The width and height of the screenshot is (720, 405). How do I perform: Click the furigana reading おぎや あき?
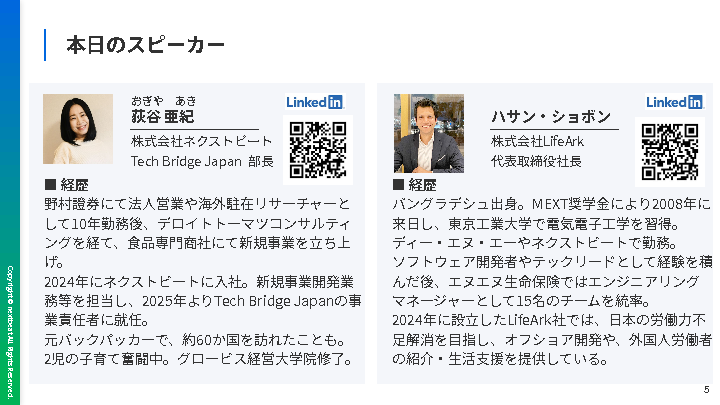click(x=163, y=100)
